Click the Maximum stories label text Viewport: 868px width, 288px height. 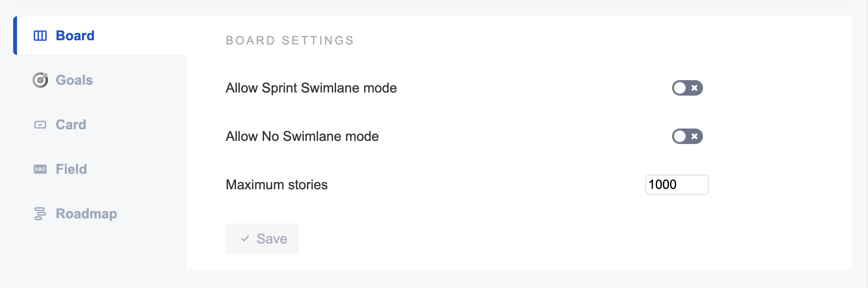point(276,185)
